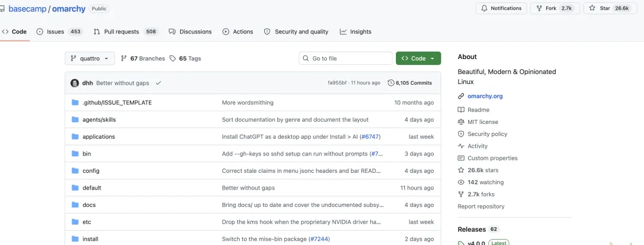This screenshot has height=245, width=644.
Task: Open the bin folder
Action: [x=86, y=153]
